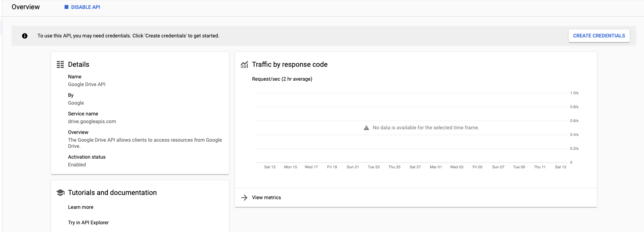This screenshot has height=232, width=644.
Task: Click the Thu 11 date marker
Action: 540,167
